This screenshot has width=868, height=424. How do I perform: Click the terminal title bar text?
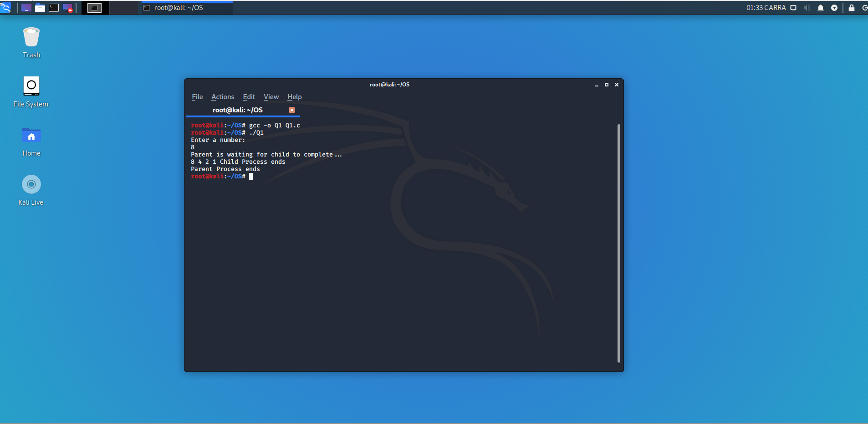point(389,85)
